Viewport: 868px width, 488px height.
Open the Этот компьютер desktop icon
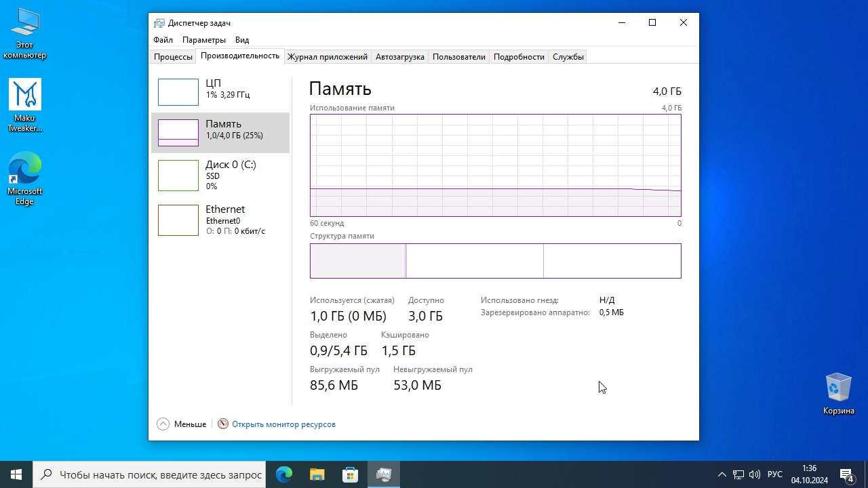coord(25,34)
